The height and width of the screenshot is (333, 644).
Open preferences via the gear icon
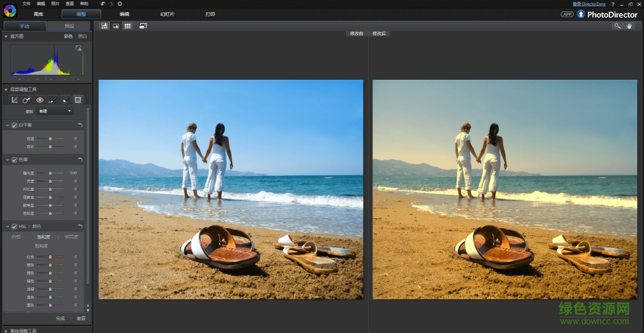click(119, 4)
